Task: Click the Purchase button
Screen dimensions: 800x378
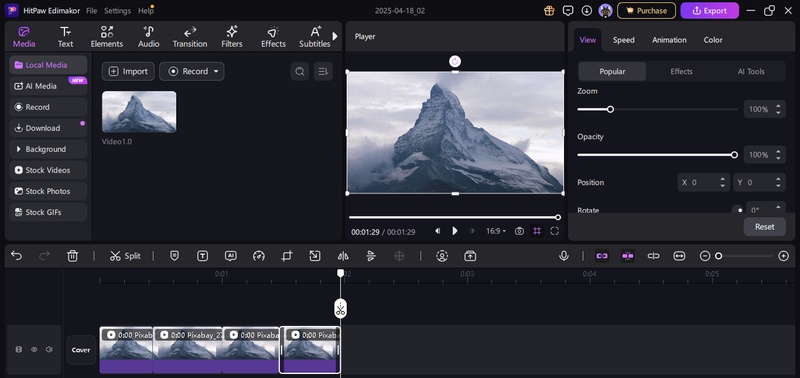Action: tap(646, 10)
